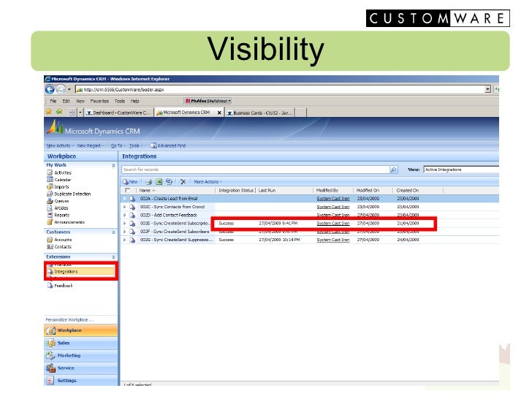Click the Advanced Find icon
Image resolution: width=532 pixels, height=399 pixels.
point(153,145)
